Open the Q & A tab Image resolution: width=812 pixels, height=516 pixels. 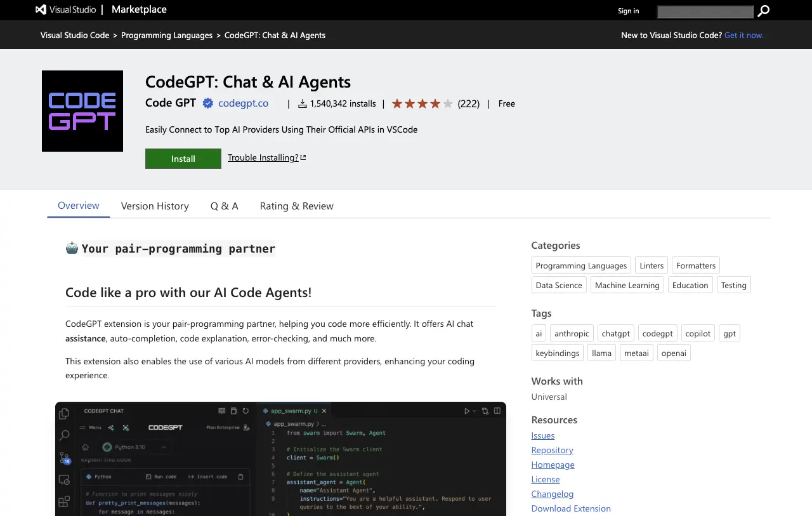click(224, 206)
